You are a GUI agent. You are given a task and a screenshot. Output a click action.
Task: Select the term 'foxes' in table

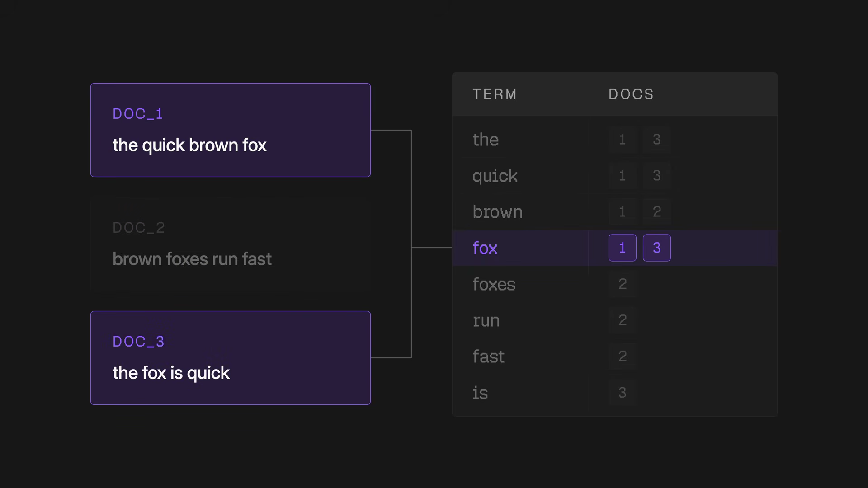click(494, 284)
